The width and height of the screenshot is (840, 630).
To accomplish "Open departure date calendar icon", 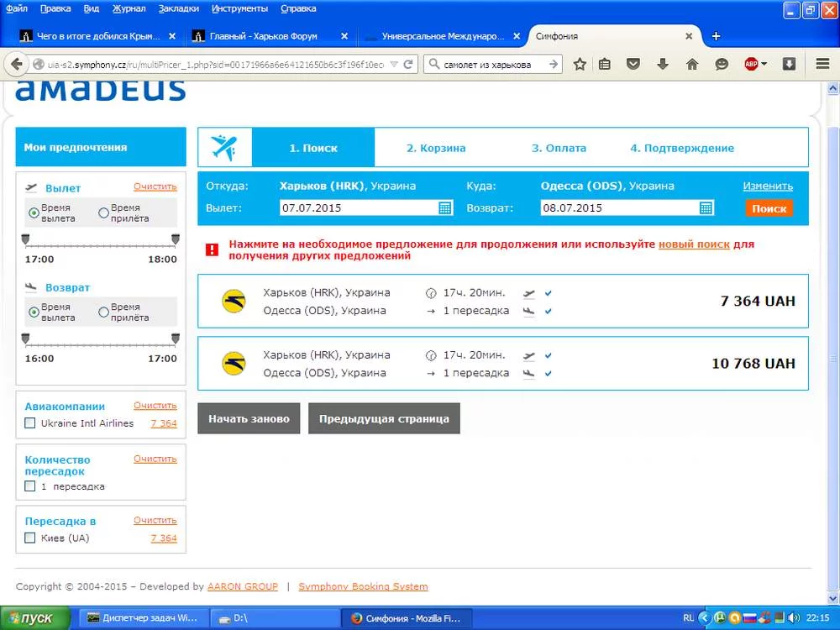I will [x=445, y=207].
